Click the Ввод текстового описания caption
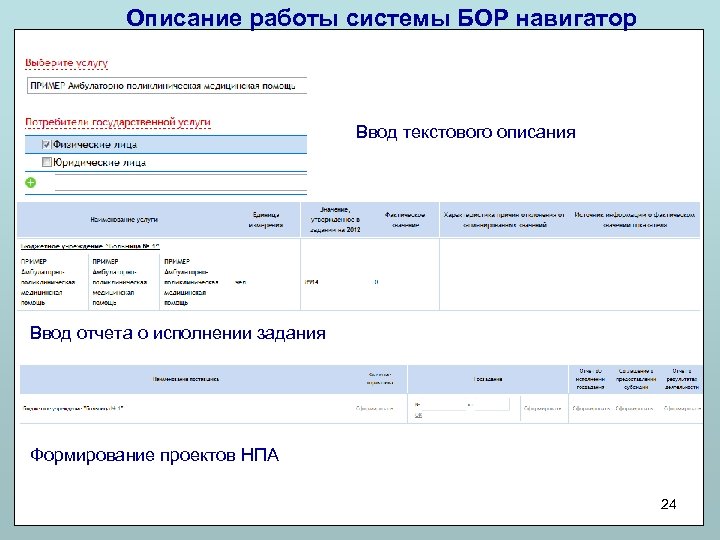 466,132
